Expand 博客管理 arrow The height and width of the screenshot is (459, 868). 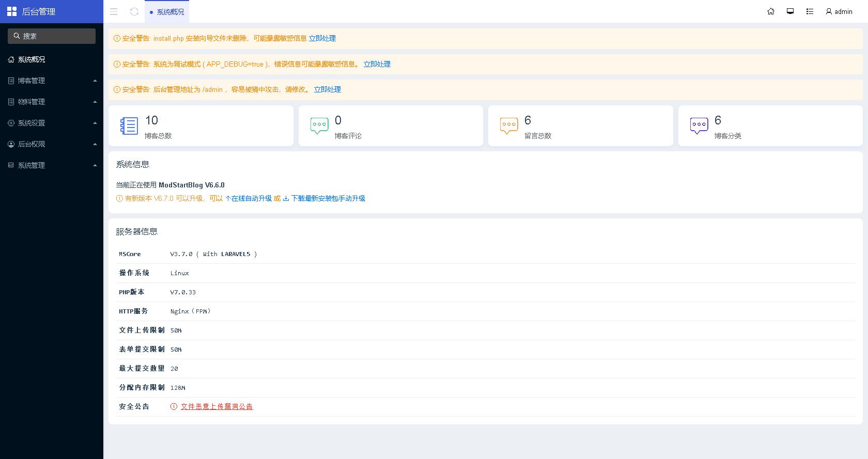[95, 81]
